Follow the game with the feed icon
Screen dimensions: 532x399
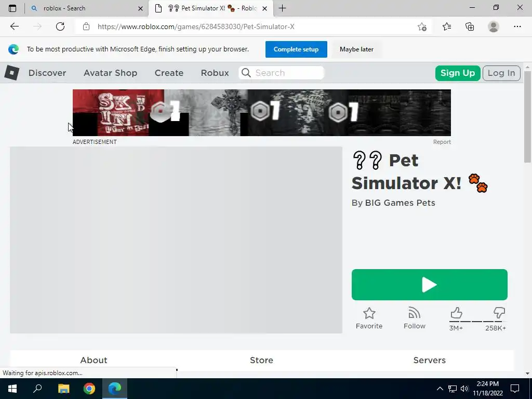tap(414, 313)
